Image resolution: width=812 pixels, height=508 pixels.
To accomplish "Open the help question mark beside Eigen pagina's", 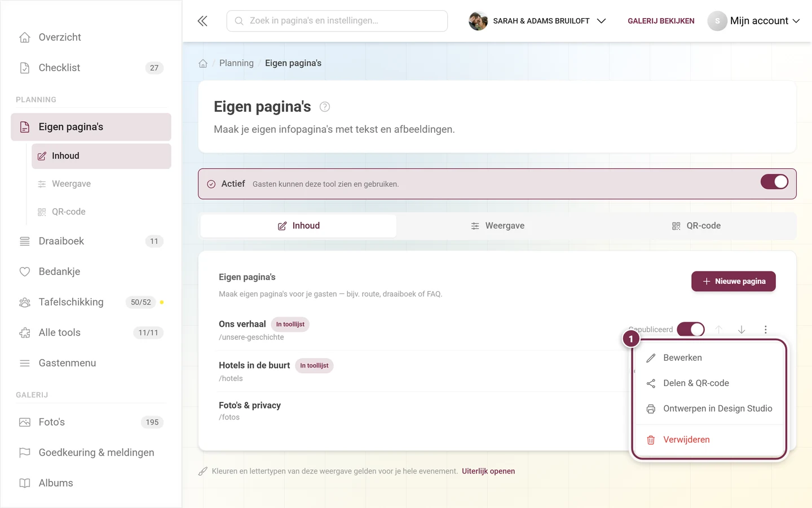I will coord(325,107).
